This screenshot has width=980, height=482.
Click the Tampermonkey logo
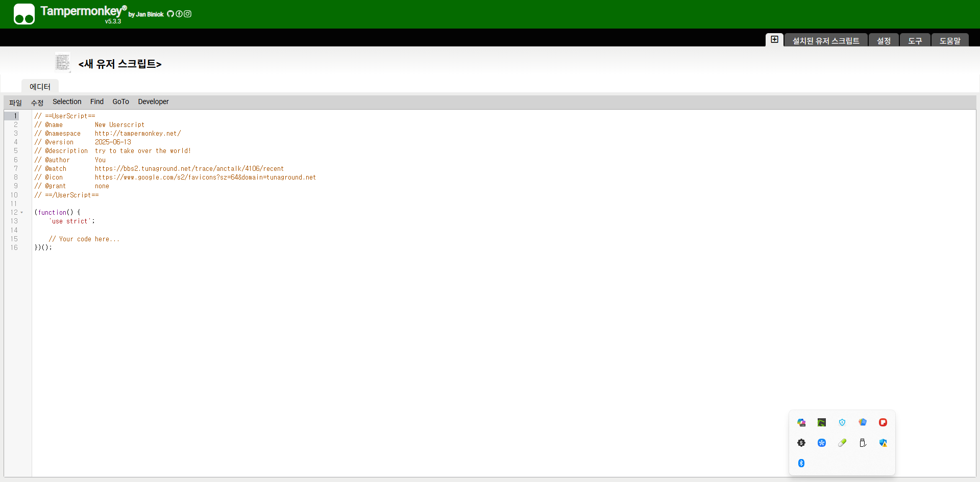pyautogui.click(x=24, y=14)
